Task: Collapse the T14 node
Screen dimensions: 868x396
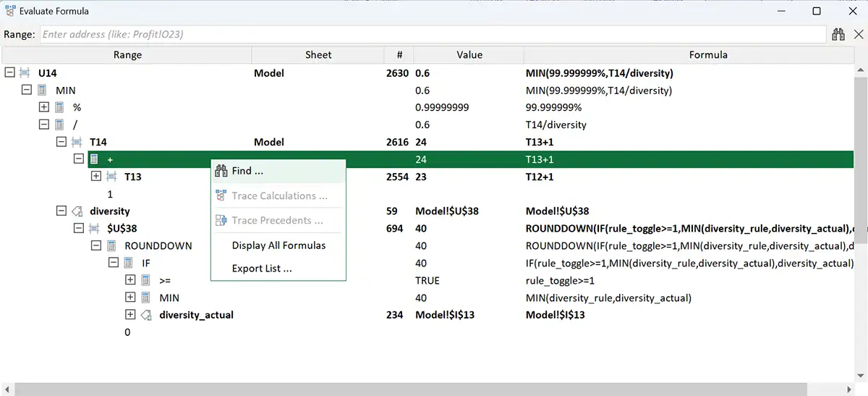Action: point(61,142)
